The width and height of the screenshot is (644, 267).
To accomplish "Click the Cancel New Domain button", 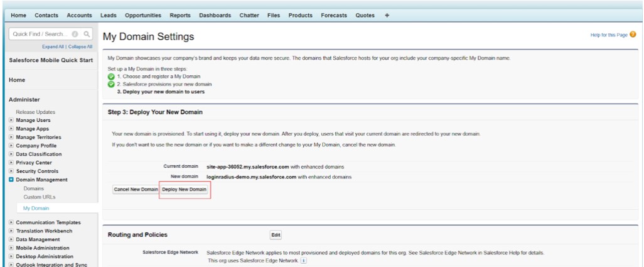I will click(x=136, y=189).
